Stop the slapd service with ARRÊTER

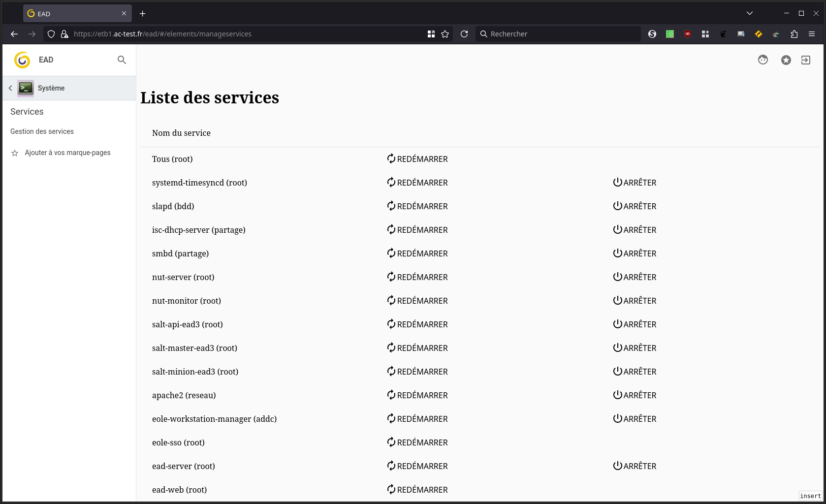(x=635, y=206)
